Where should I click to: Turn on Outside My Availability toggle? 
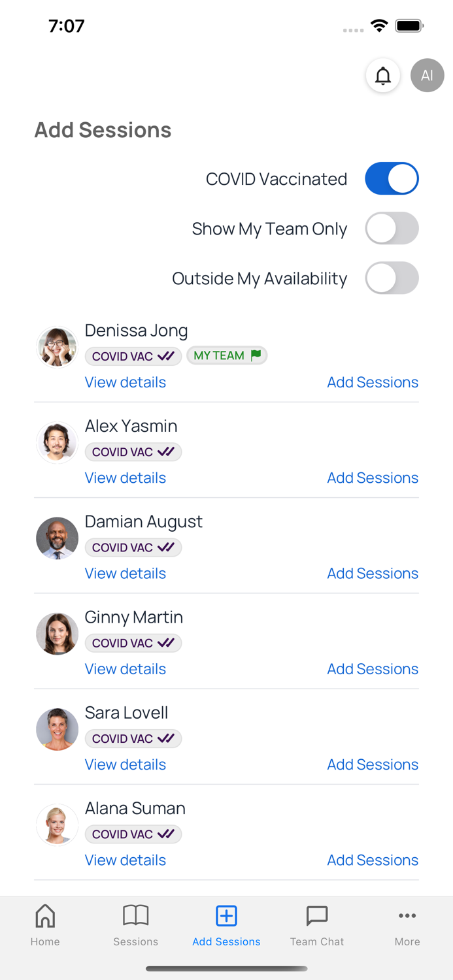click(x=392, y=278)
